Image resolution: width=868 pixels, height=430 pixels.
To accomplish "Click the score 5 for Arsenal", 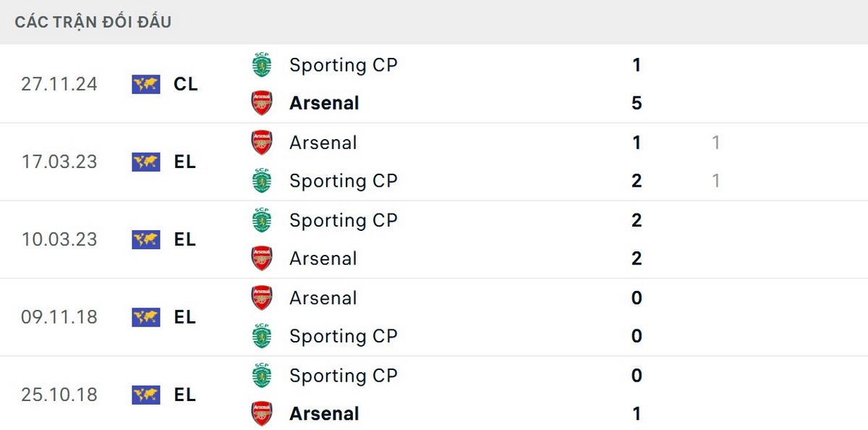I will pyautogui.click(x=637, y=103).
